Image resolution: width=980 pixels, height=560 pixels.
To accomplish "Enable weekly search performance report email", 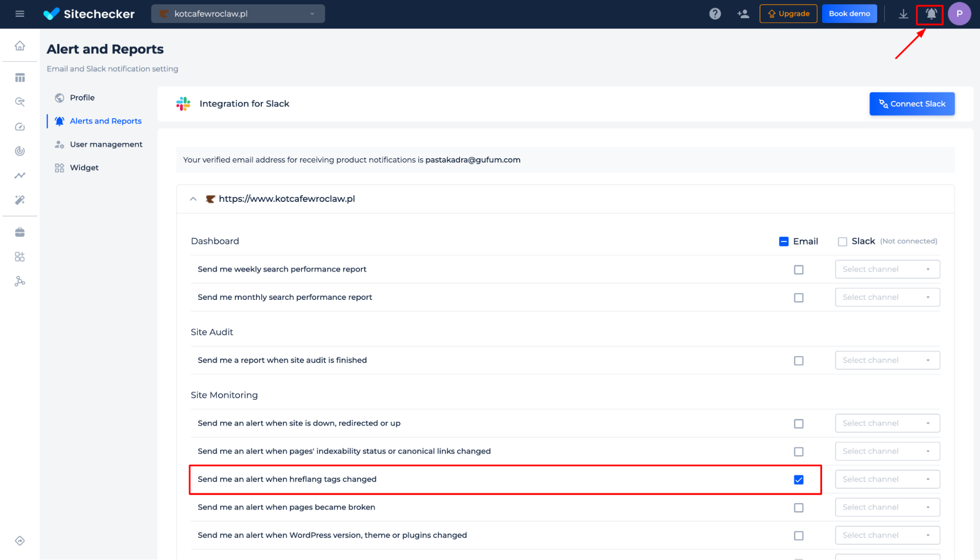I will click(799, 270).
